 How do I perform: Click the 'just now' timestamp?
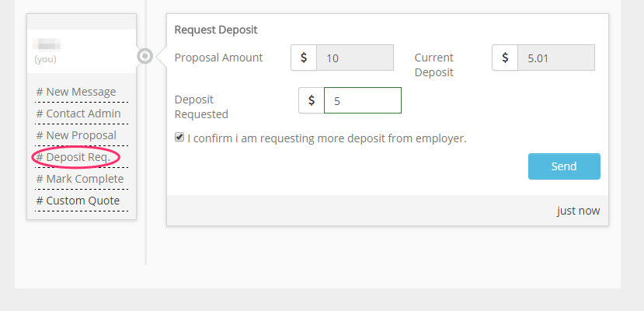click(578, 211)
